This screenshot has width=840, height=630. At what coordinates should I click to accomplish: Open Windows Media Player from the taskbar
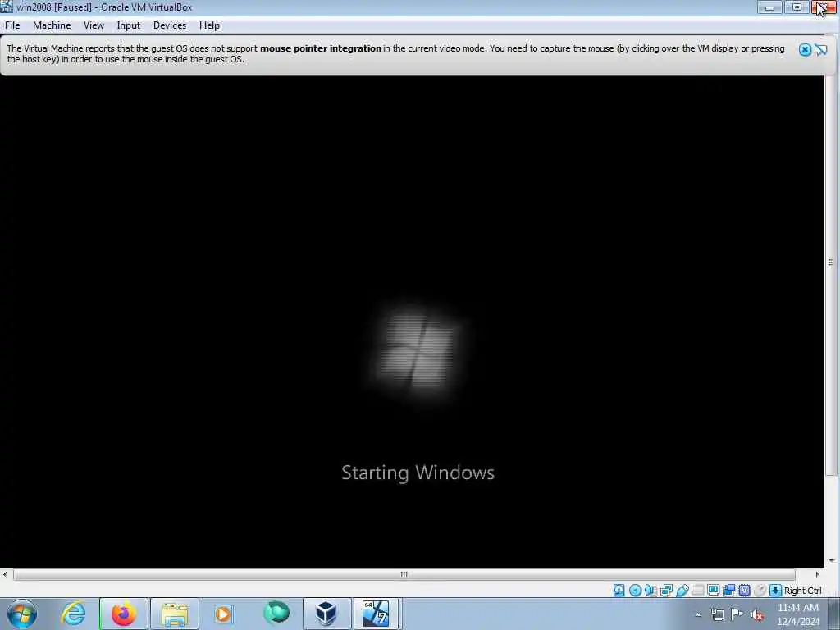pos(224,614)
